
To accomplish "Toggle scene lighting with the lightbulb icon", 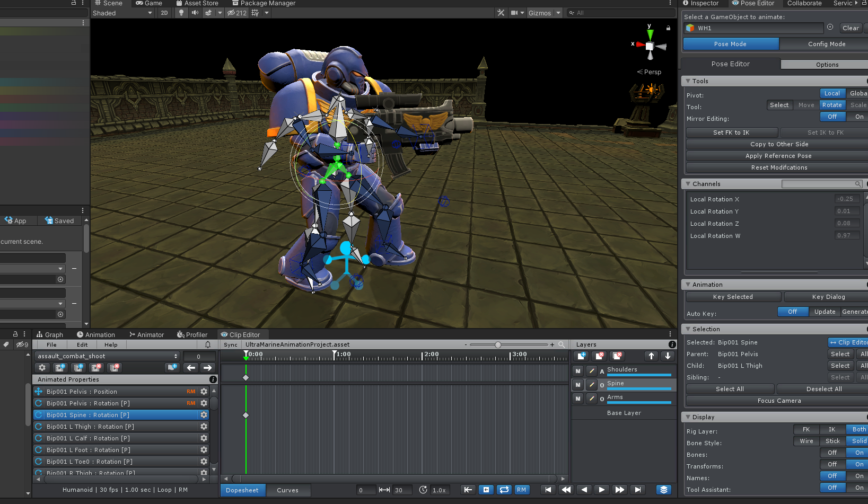I will click(181, 13).
